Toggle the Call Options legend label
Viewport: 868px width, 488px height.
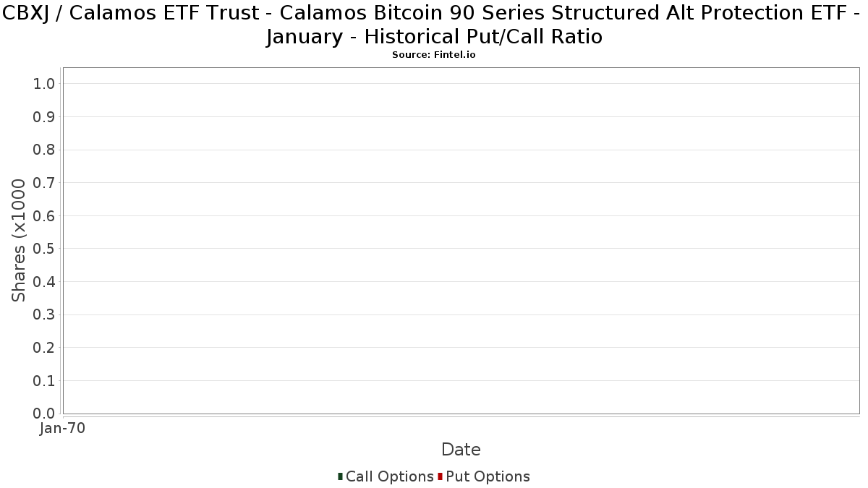coord(390,476)
